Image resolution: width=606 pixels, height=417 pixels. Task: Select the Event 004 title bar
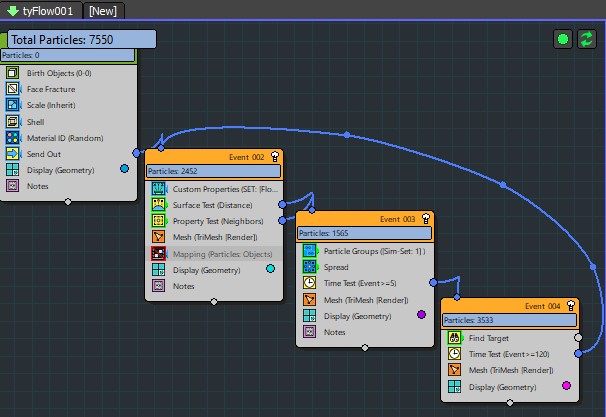pos(510,306)
